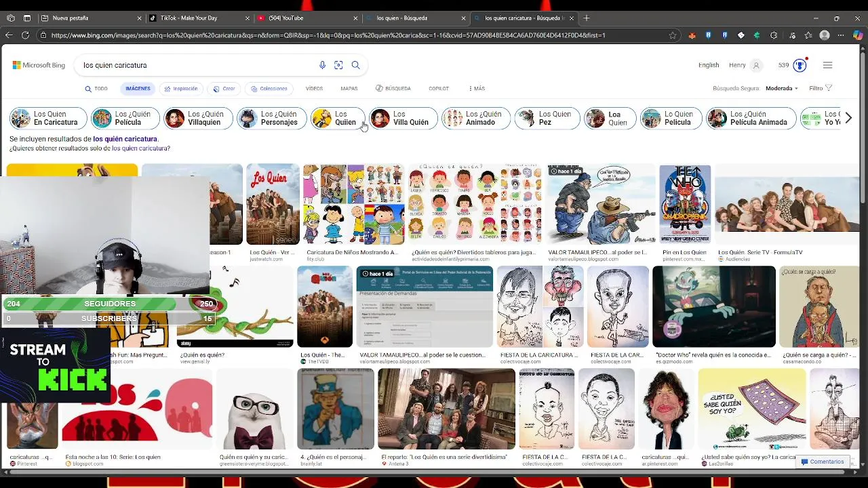Viewport: 868px width, 488px height.
Task: Select Los ¿Quién Película Animada chip
Action: pyautogui.click(x=750, y=119)
